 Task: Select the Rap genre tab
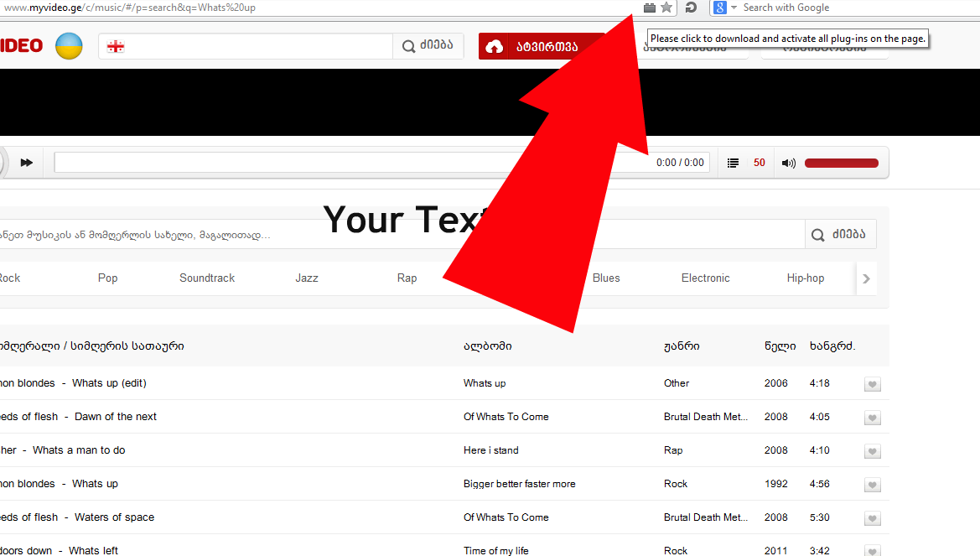407,278
